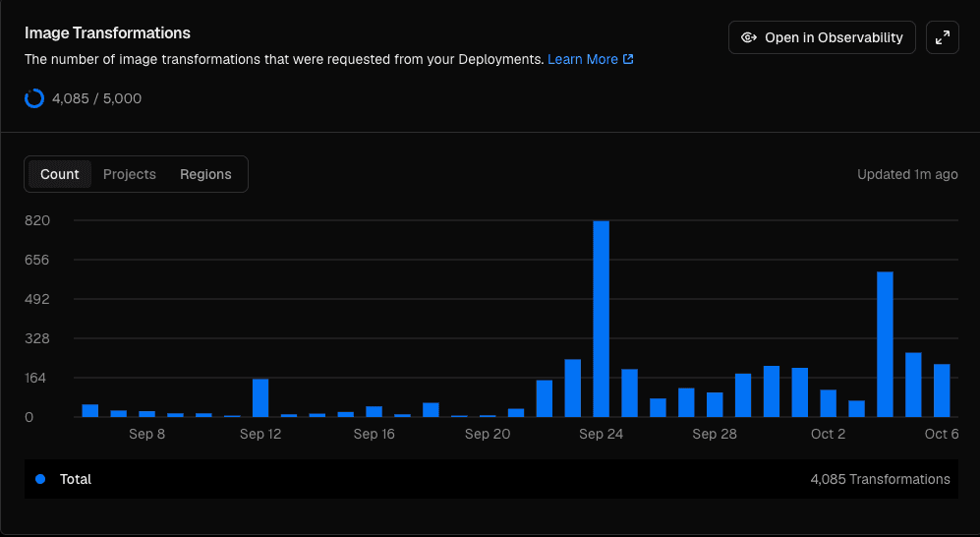The height and width of the screenshot is (537, 980).
Task: Click the Oct 6 bar at chart end
Action: [x=942, y=390]
